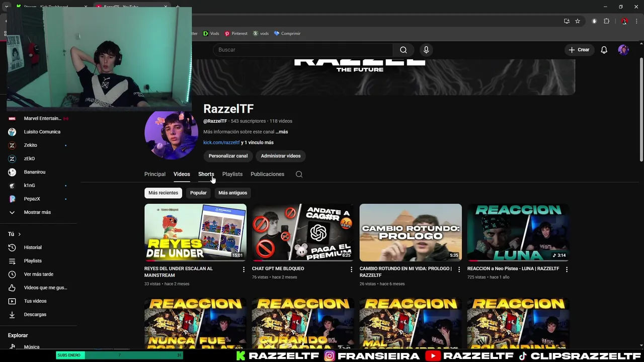Switch to Shorts tab
The width and height of the screenshot is (644, 362).
click(x=206, y=174)
